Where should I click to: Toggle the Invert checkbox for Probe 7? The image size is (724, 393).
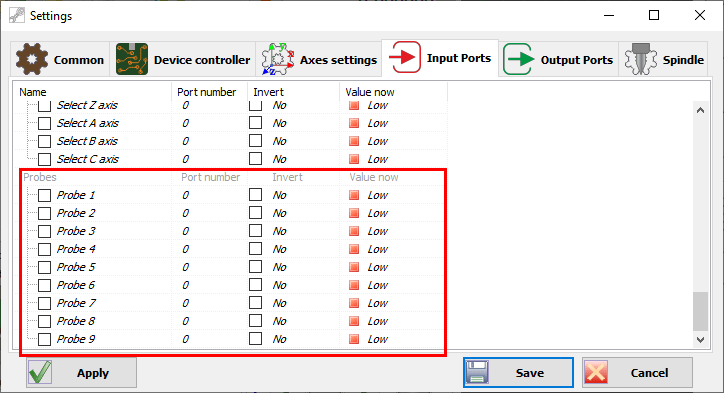click(255, 302)
